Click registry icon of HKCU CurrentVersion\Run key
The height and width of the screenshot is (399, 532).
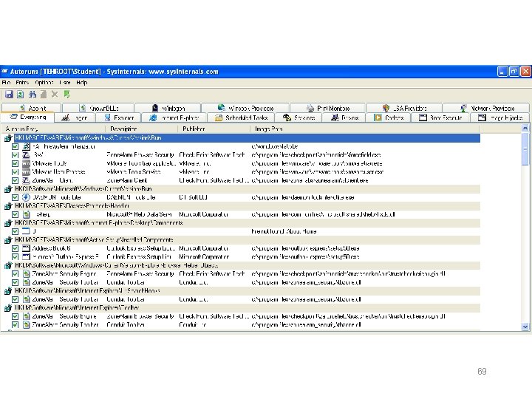coord(8,189)
